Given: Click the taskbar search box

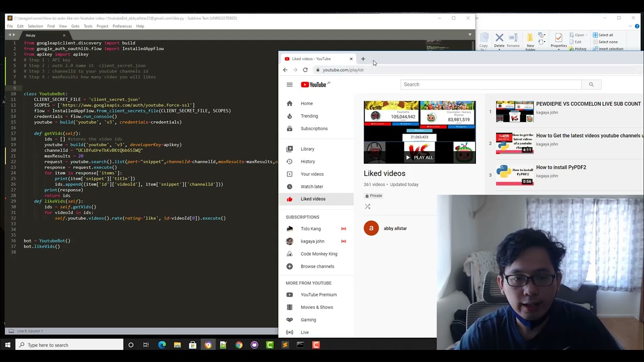Looking at the screenshot, I should 69,345.
